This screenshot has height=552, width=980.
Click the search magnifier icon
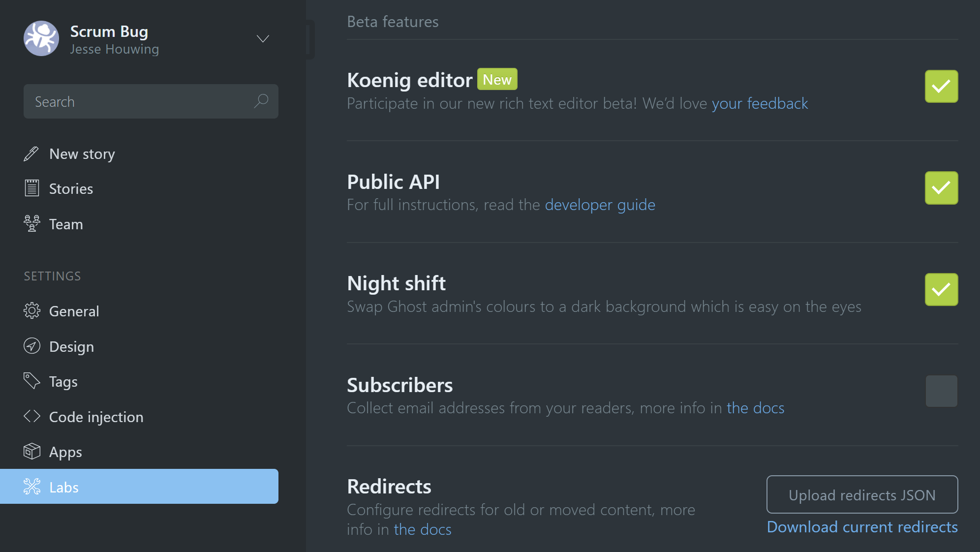(x=261, y=101)
